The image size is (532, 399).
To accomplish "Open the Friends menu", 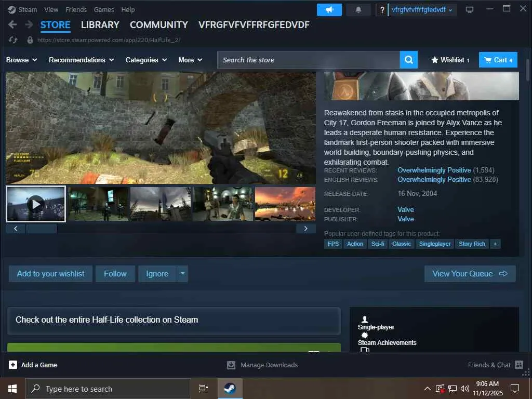I will point(76,10).
